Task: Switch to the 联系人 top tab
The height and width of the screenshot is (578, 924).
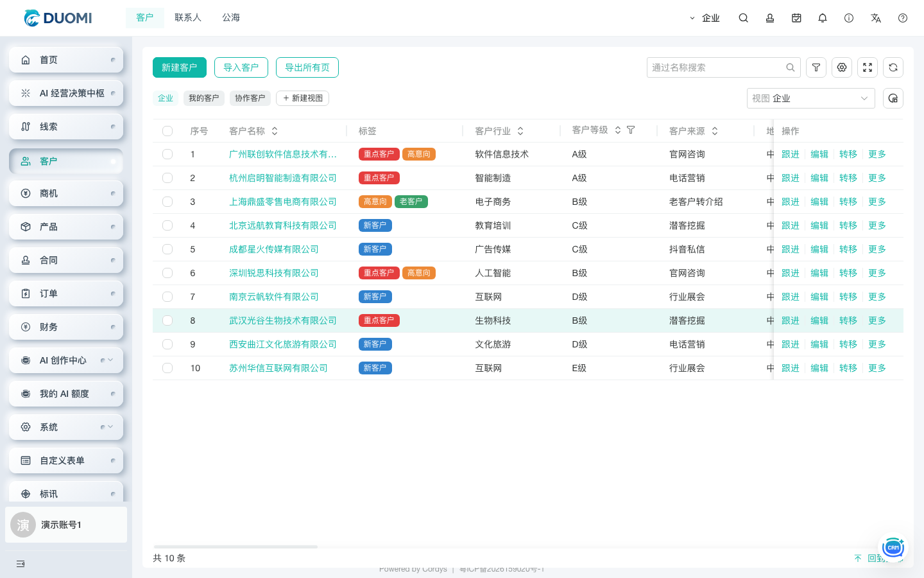Action: click(x=188, y=17)
